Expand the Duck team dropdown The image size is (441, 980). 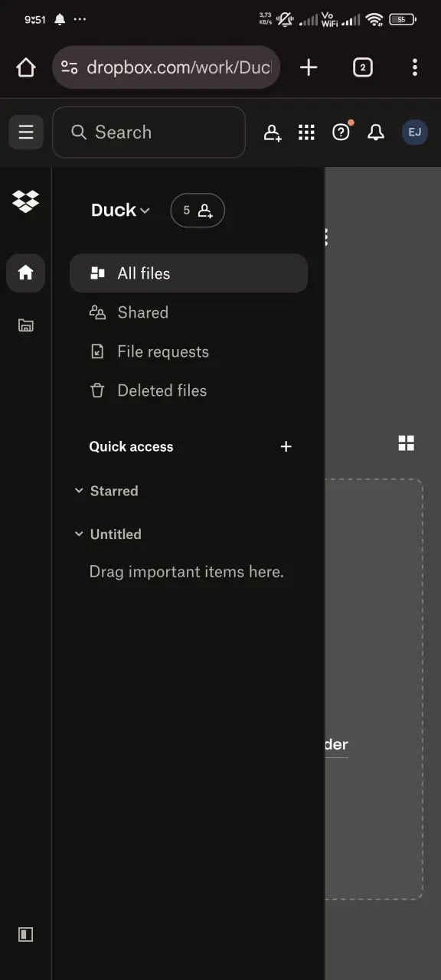120,211
